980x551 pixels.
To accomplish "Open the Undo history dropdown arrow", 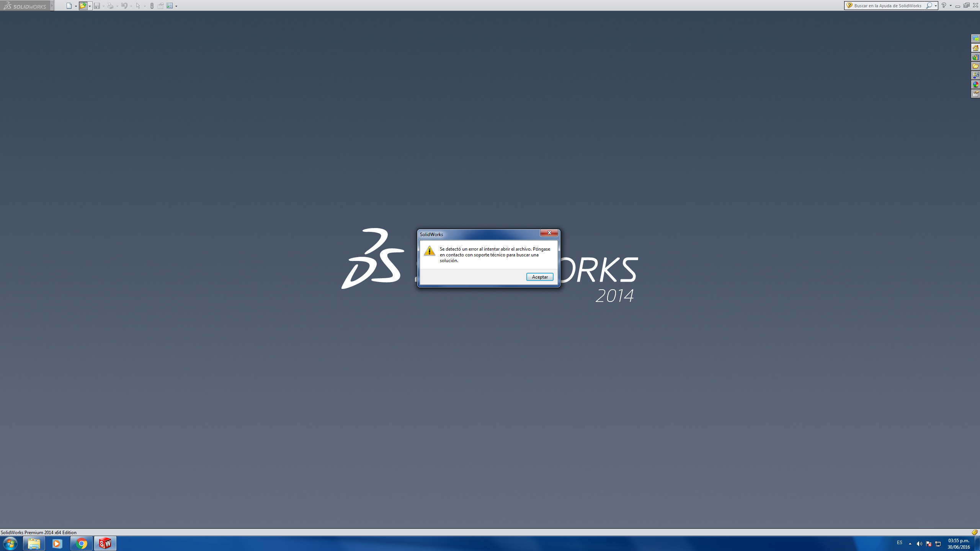I will click(131, 6).
